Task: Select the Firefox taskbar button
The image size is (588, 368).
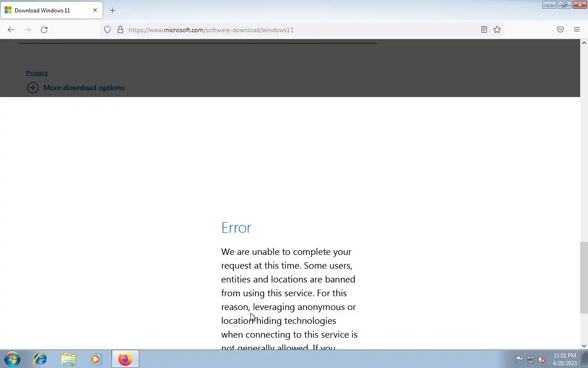Action: [x=125, y=359]
